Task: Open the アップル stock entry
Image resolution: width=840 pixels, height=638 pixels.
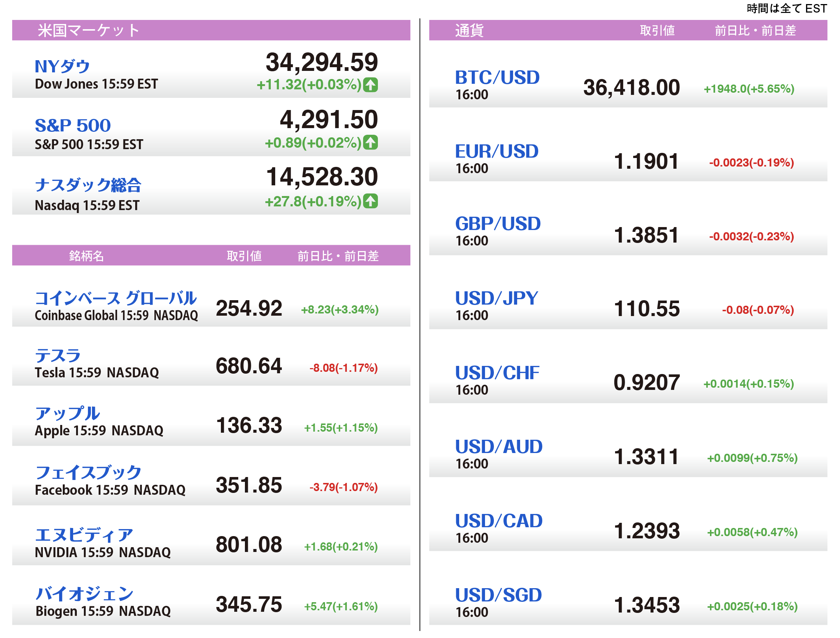Action: [67, 414]
